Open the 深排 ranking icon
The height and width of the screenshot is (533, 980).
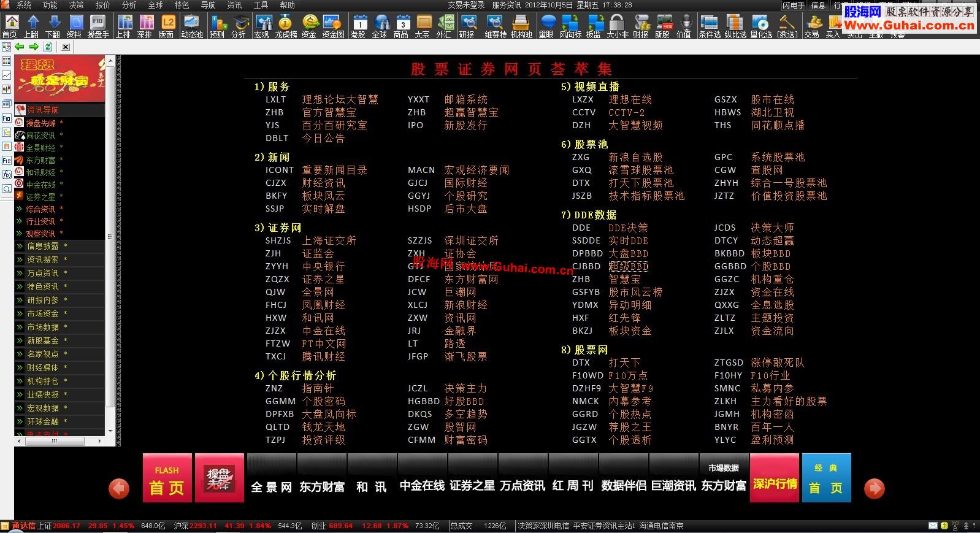(x=145, y=26)
